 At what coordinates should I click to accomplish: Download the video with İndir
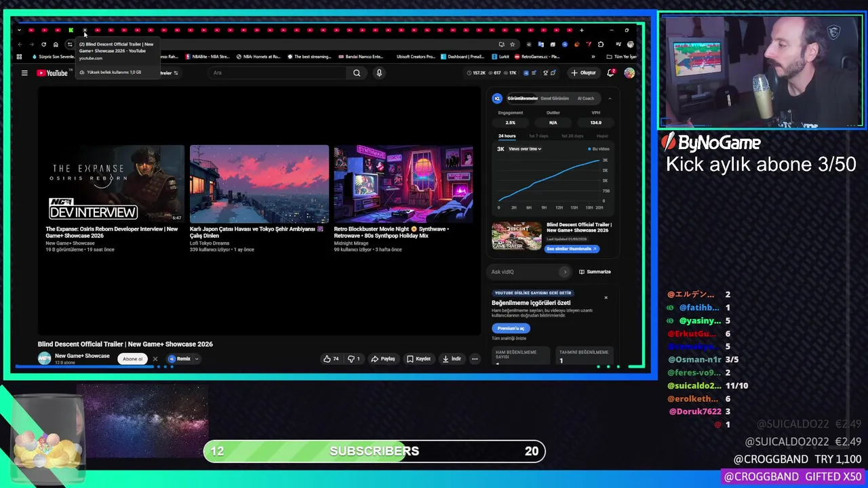(452, 359)
